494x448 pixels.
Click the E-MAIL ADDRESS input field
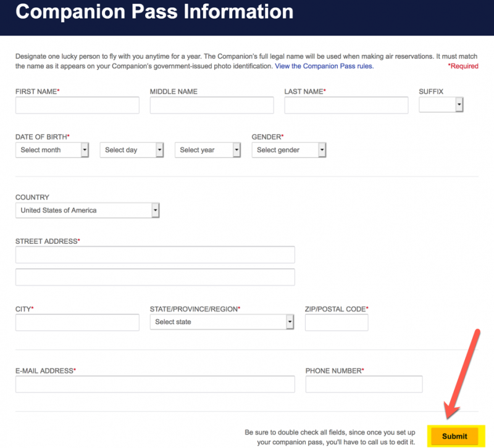coord(154,384)
